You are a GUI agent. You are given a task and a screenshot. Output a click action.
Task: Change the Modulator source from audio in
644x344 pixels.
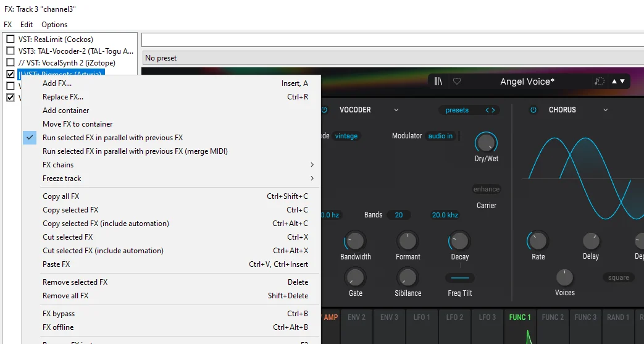click(x=440, y=136)
